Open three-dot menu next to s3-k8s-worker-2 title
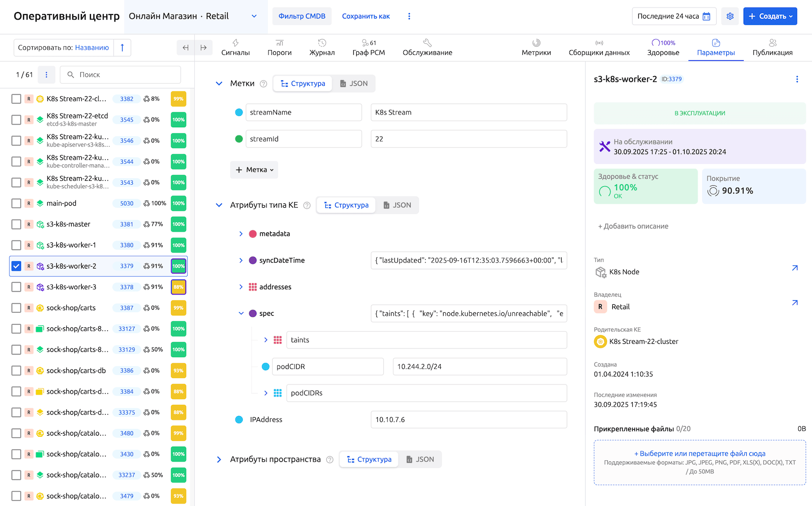Screen dimensions: 812x506 [x=797, y=79]
